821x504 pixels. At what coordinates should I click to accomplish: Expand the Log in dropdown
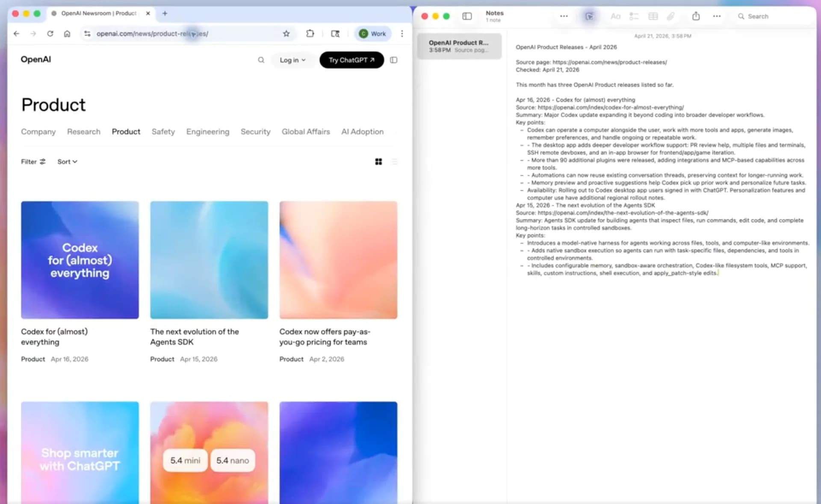(x=292, y=60)
